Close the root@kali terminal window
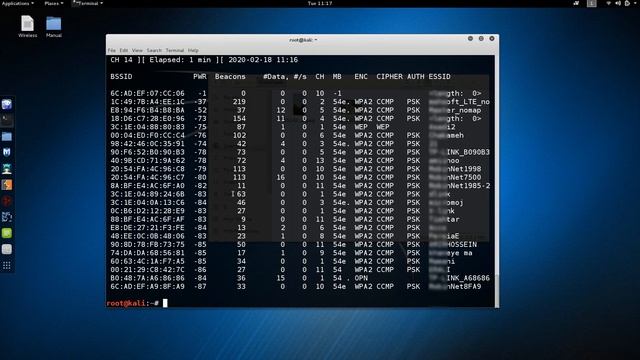This screenshot has height=360, width=640. click(x=492, y=38)
